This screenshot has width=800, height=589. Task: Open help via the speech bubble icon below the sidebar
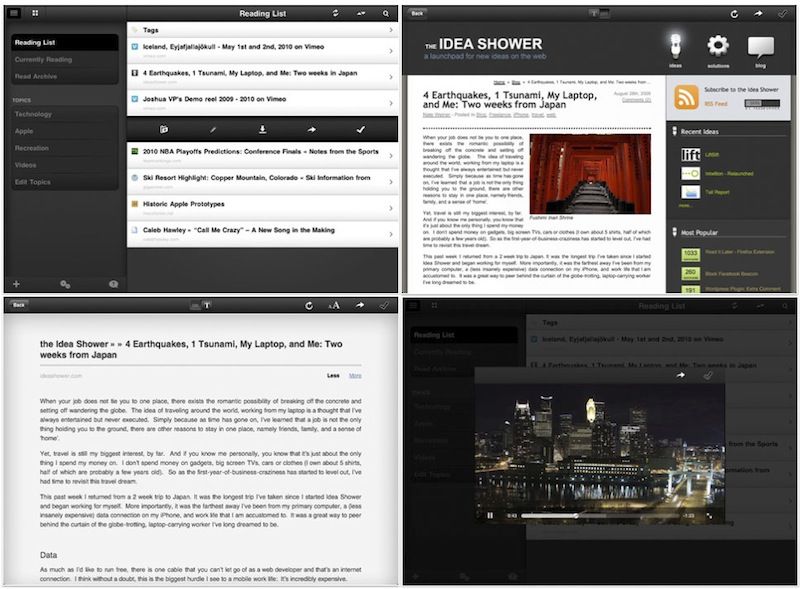click(x=113, y=284)
